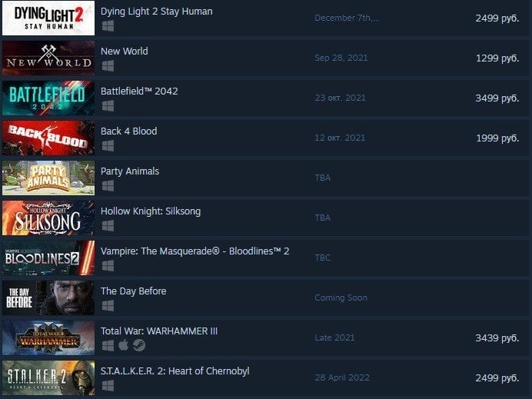Open the New World title link

click(x=125, y=52)
